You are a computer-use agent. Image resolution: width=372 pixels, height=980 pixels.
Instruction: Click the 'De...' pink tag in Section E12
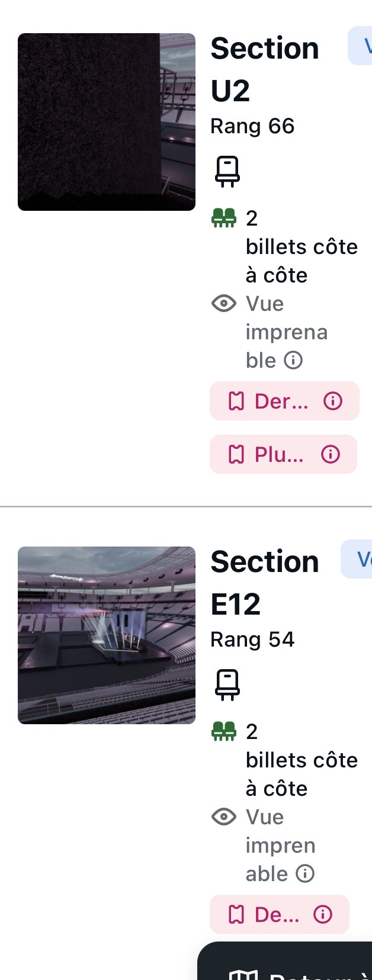click(x=280, y=915)
